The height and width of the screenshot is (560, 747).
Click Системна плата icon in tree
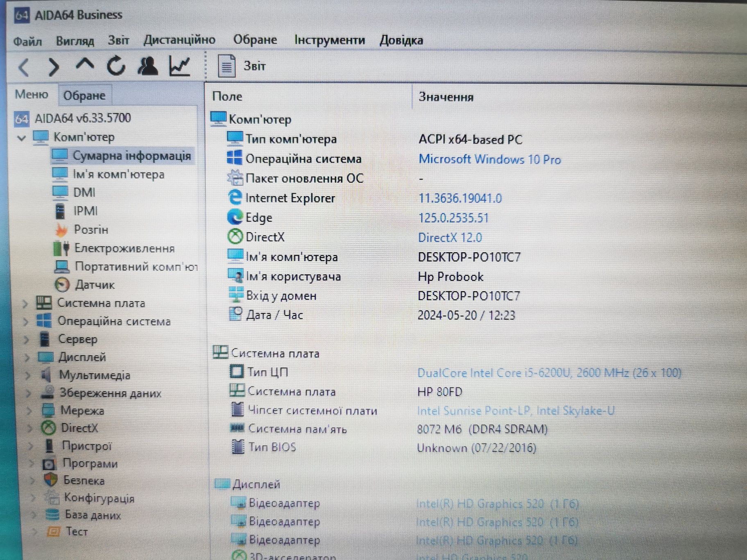click(x=44, y=303)
